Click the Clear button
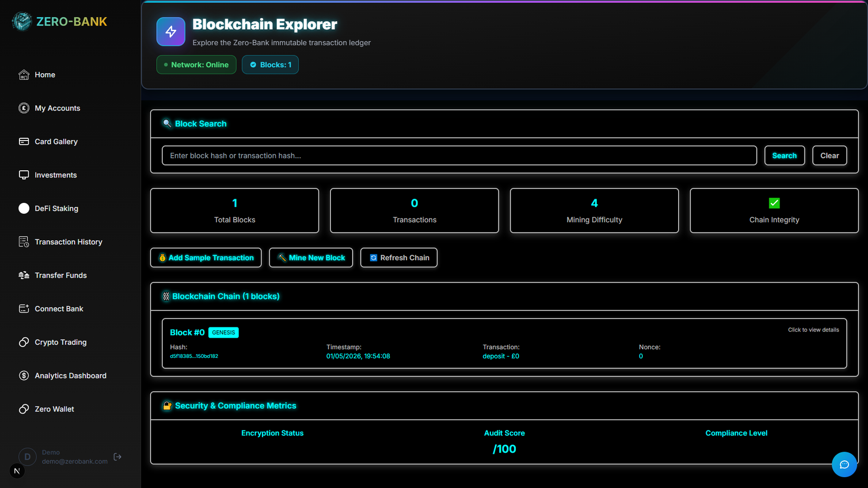 (829, 156)
